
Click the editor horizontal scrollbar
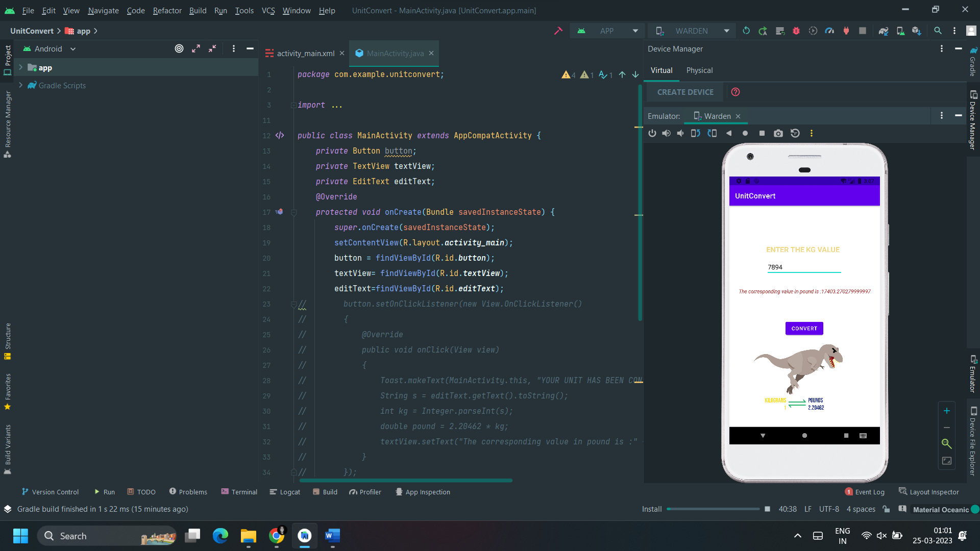click(406, 481)
